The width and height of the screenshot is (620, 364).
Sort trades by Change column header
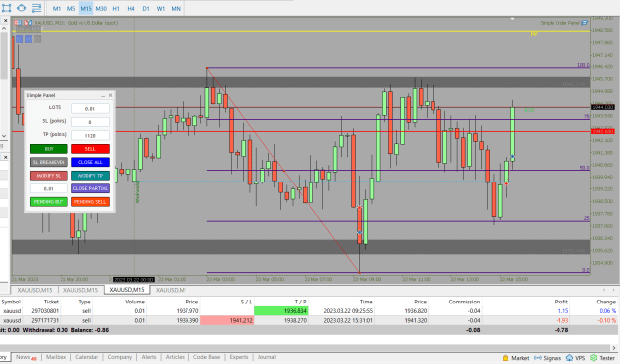tap(606, 302)
